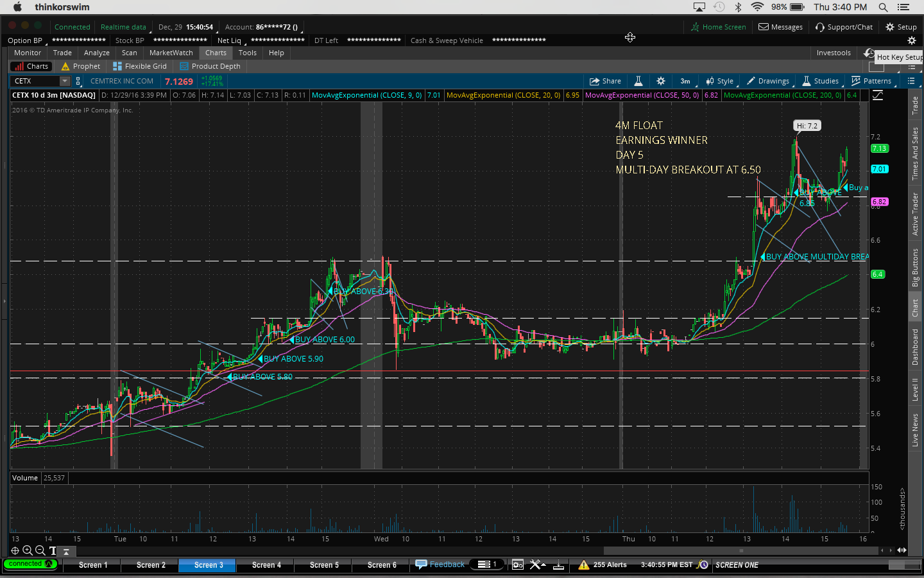Click the Edit Studies beaker icon
This screenshot has width=924, height=578.
point(638,81)
